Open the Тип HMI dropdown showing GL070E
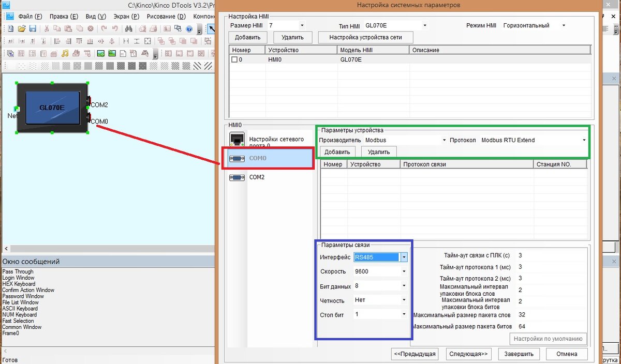Image resolution: width=621 pixels, height=364 pixels. tap(425, 25)
